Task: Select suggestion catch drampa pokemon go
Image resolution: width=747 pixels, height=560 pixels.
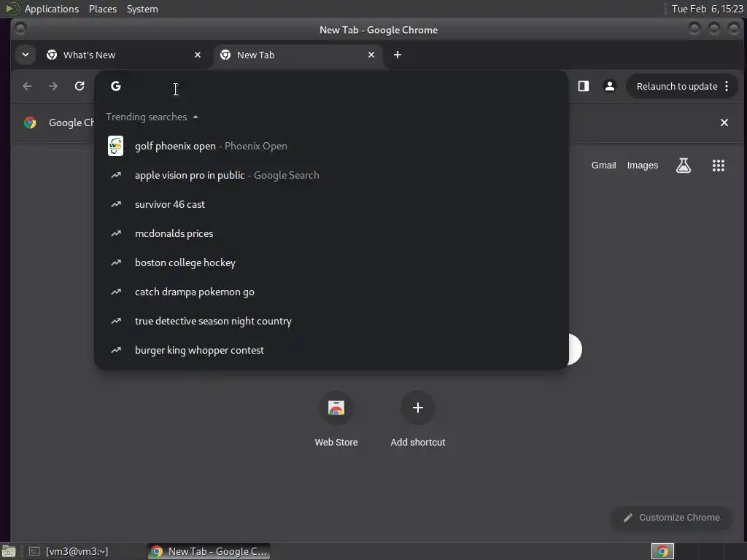Action: point(332,292)
